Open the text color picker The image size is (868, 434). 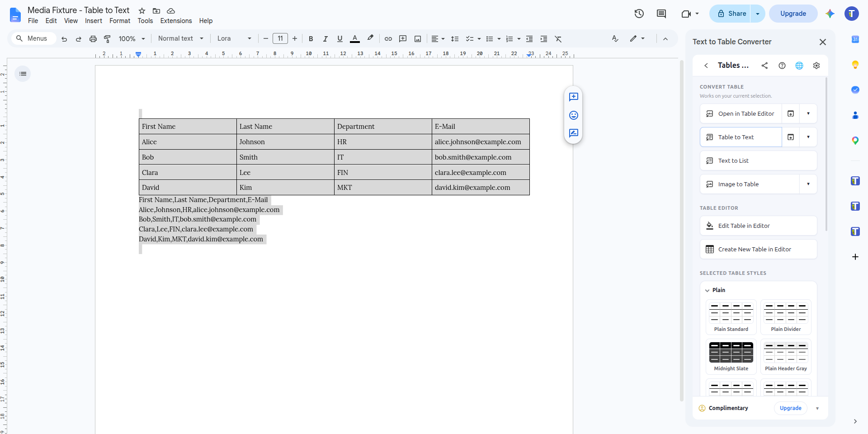[x=355, y=39]
